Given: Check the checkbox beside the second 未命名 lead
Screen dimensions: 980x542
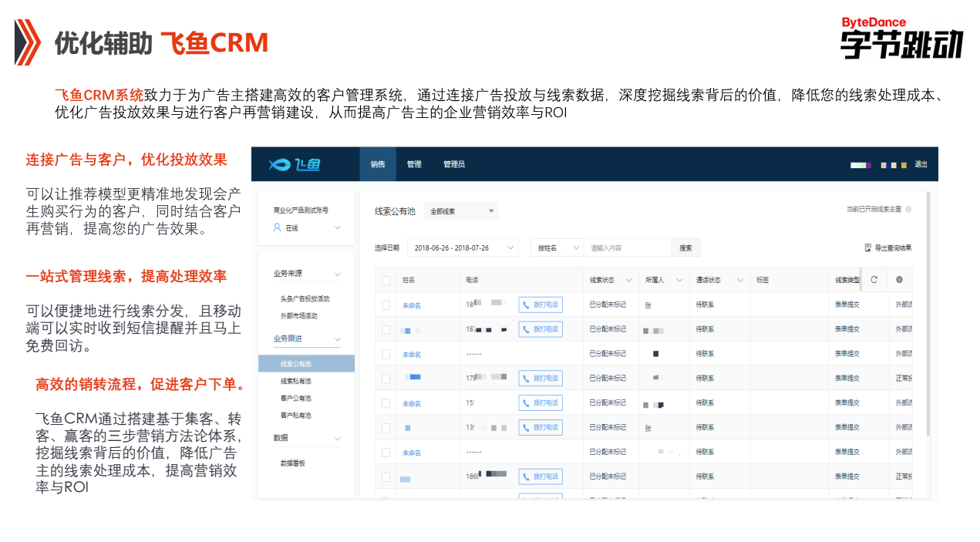Looking at the screenshot, I should tap(386, 354).
